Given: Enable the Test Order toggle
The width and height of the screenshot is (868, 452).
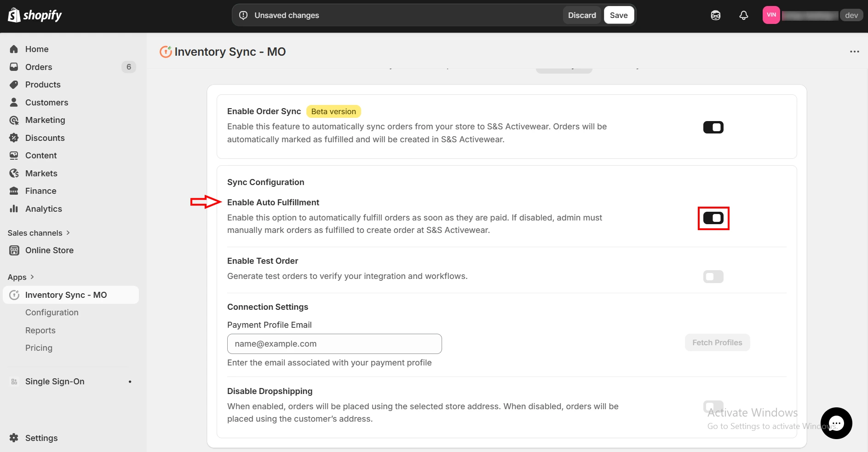Looking at the screenshot, I should click(x=713, y=276).
